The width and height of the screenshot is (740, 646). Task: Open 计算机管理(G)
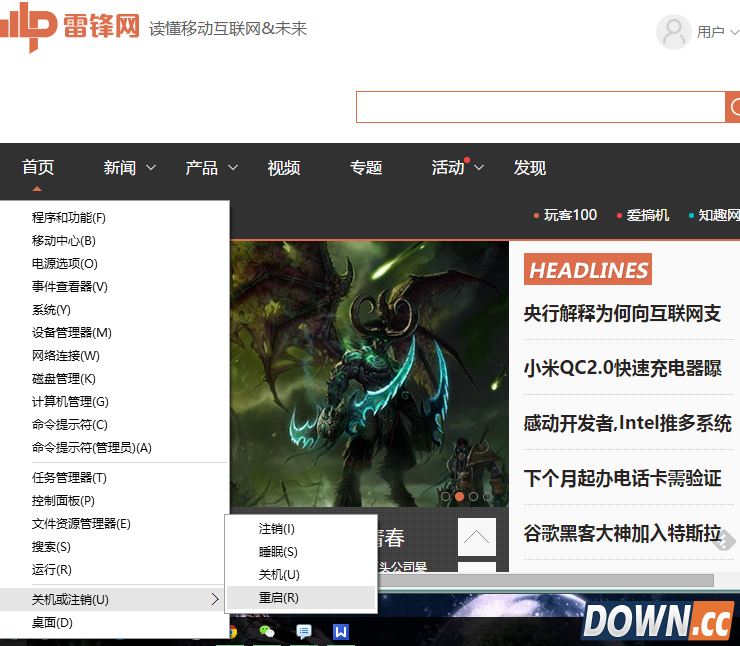115,402
